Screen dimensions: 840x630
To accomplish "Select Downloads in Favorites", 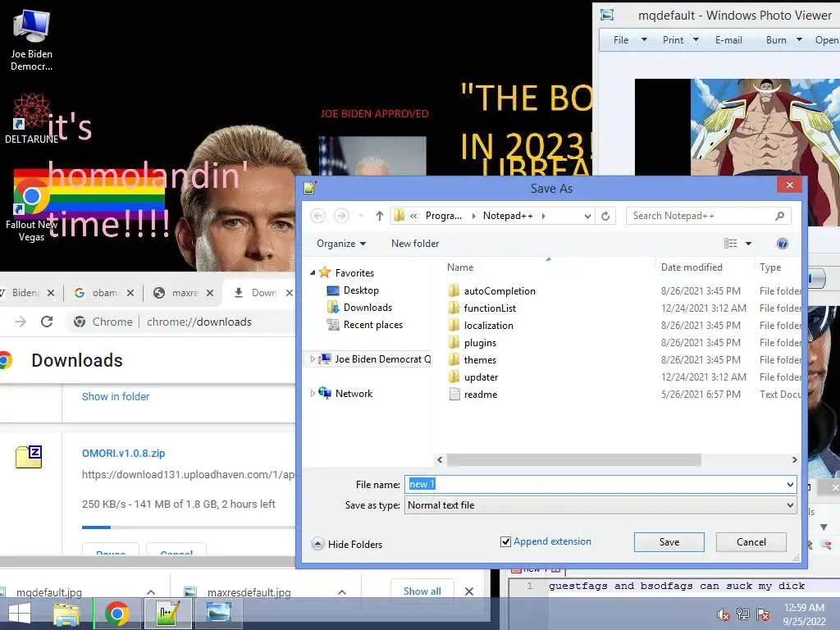I will point(359,308).
